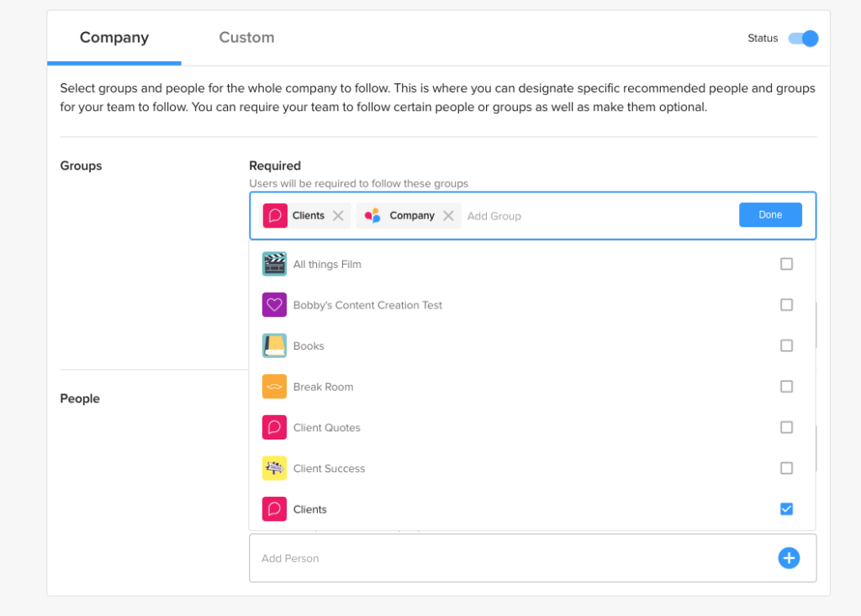861x616 pixels.
Task: Remove the Company group tag
Action: [448, 216]
